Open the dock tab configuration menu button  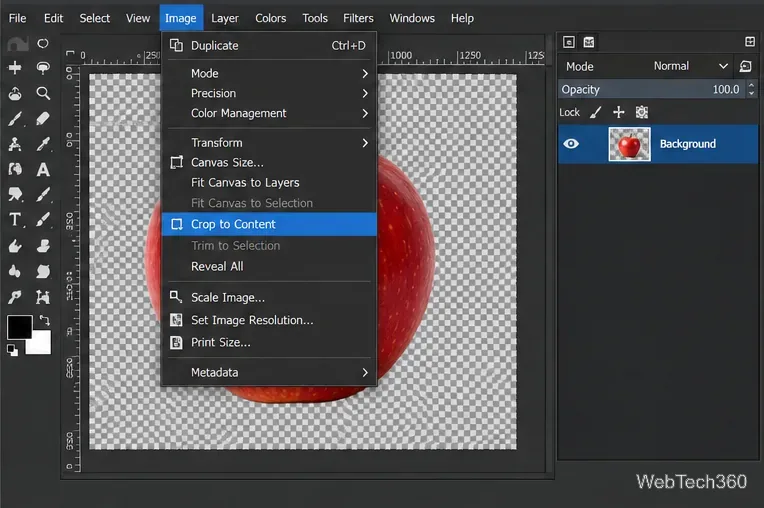click(750, 42)
